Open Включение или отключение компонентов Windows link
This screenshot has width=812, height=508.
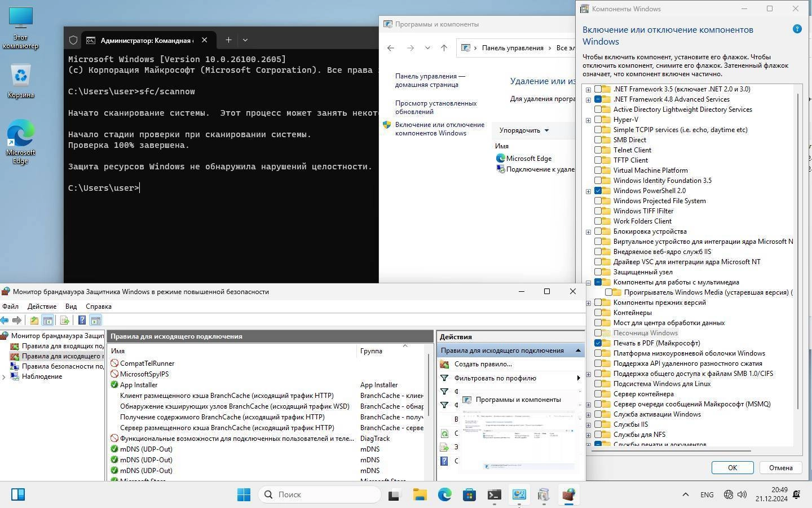click(x=439, y=129)
